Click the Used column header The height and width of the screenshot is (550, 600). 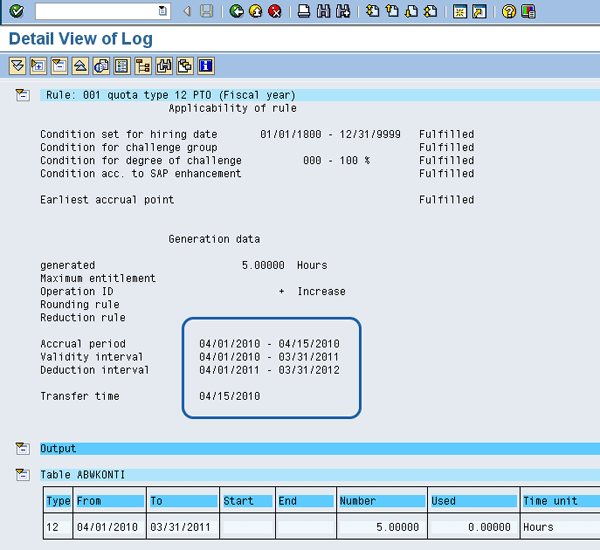472,501
